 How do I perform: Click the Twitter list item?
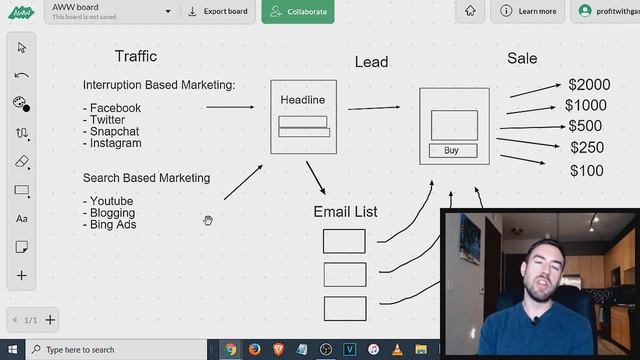coord(104,120)
